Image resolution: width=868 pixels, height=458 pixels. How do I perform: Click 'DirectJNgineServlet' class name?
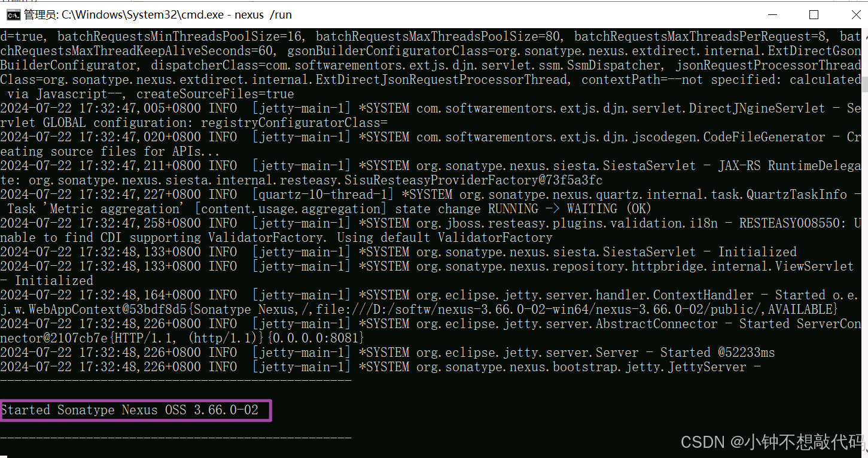(757, 108)
